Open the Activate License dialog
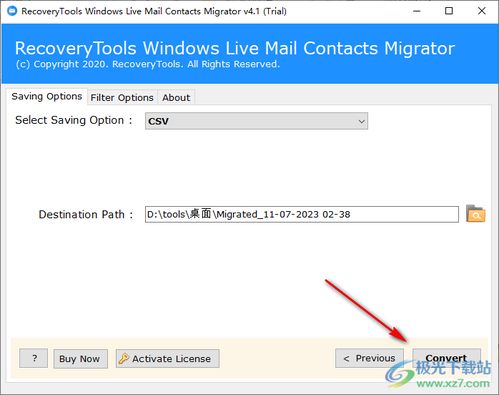Screen dimensions: 499x395 [x=168, y=359]
